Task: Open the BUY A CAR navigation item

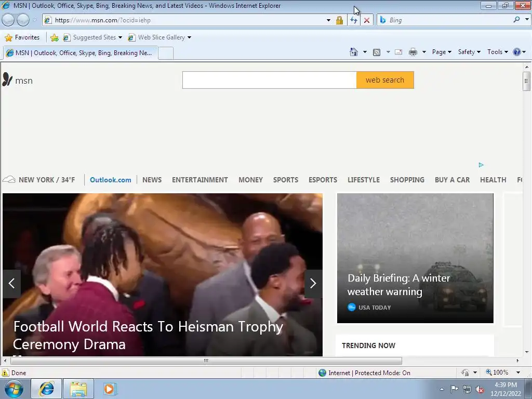Action: pyautogui.click(x=453, y=180)
